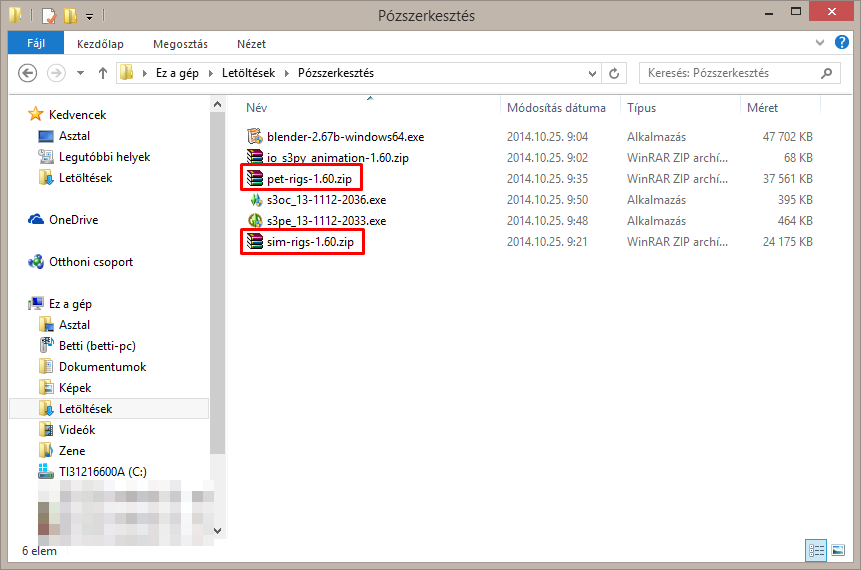Click the search magnifier icon
This screenshot has width=861, height=570.
(826, 73)
